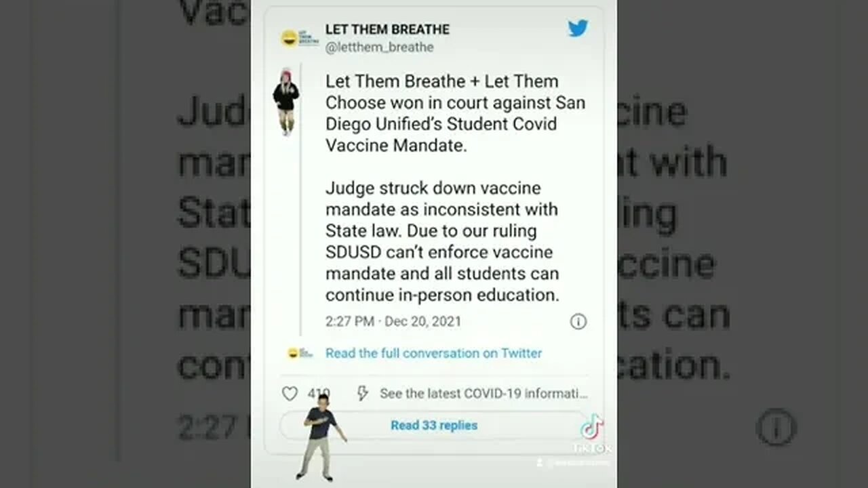This screenshot has height=488, width=868.
Task: Open the Let Them Breathe profile avatar
Action: [298, 38]
